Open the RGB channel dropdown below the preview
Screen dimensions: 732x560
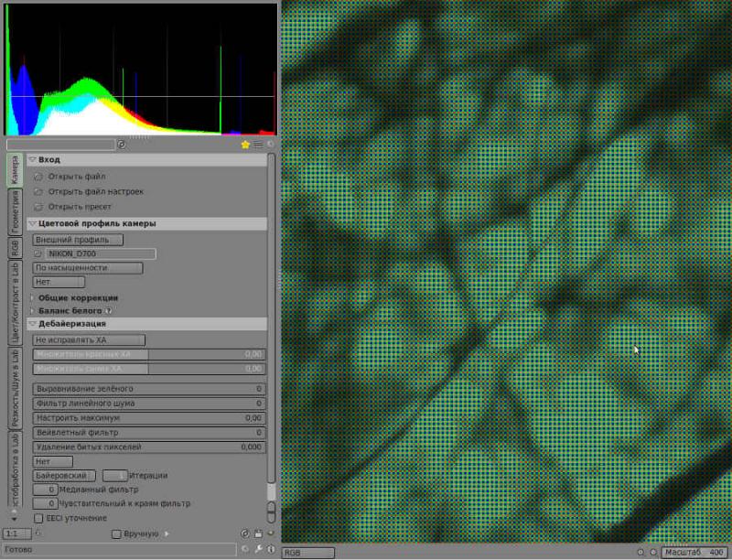tap(308, 553)
